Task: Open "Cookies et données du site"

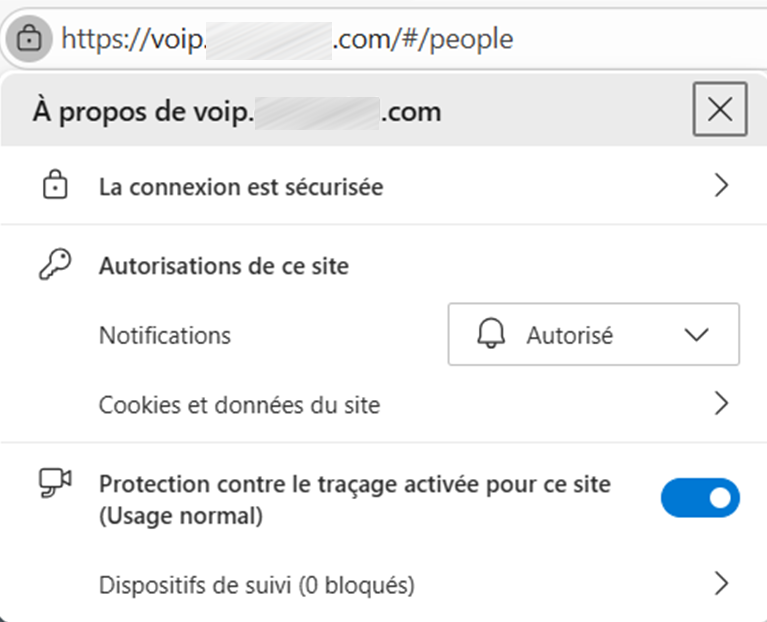Action: point(240,405)
